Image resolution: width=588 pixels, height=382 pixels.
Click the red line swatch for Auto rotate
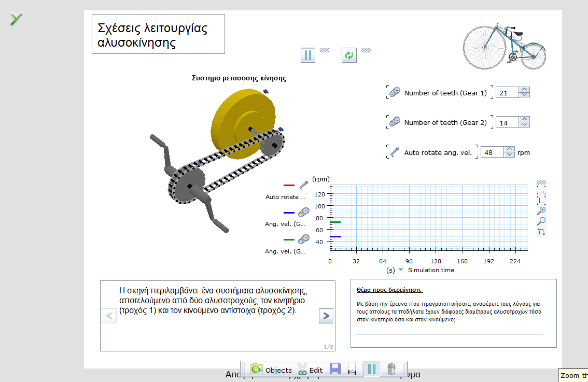[289, 185]
